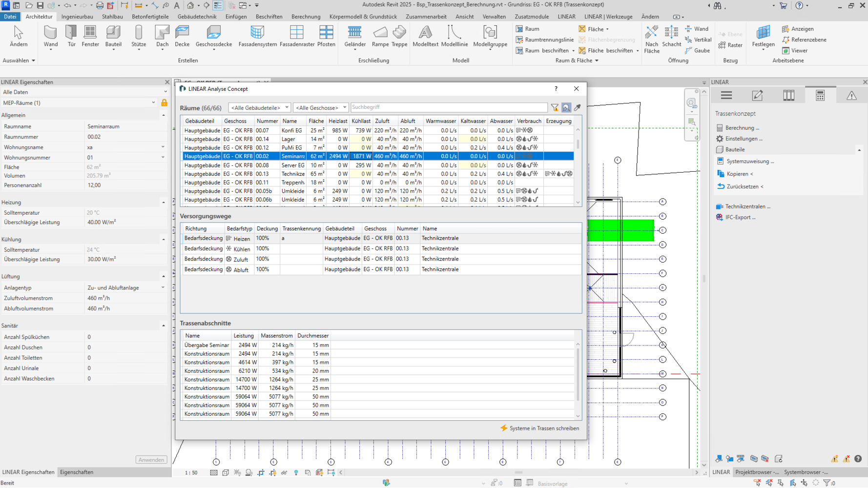The width and height of the screenshot is (868, 488).
Task: Select the Wand (wall) tool
Action: click(50, 37)
